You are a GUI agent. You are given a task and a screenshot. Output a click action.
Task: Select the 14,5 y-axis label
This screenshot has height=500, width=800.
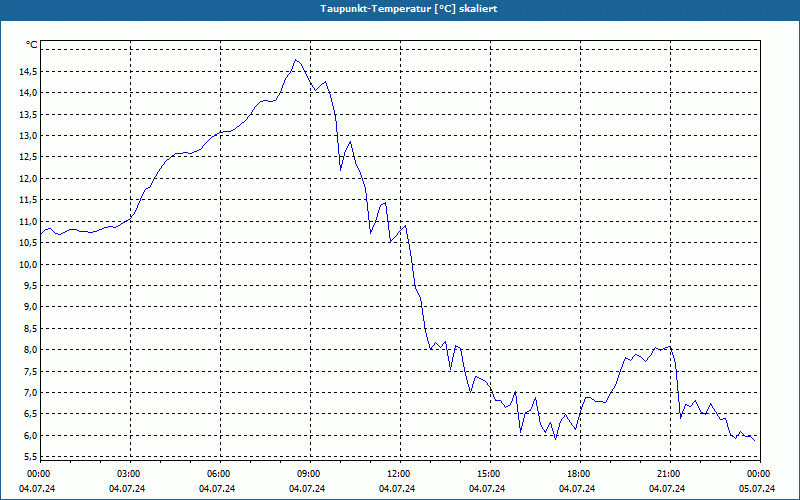(28, 71)
